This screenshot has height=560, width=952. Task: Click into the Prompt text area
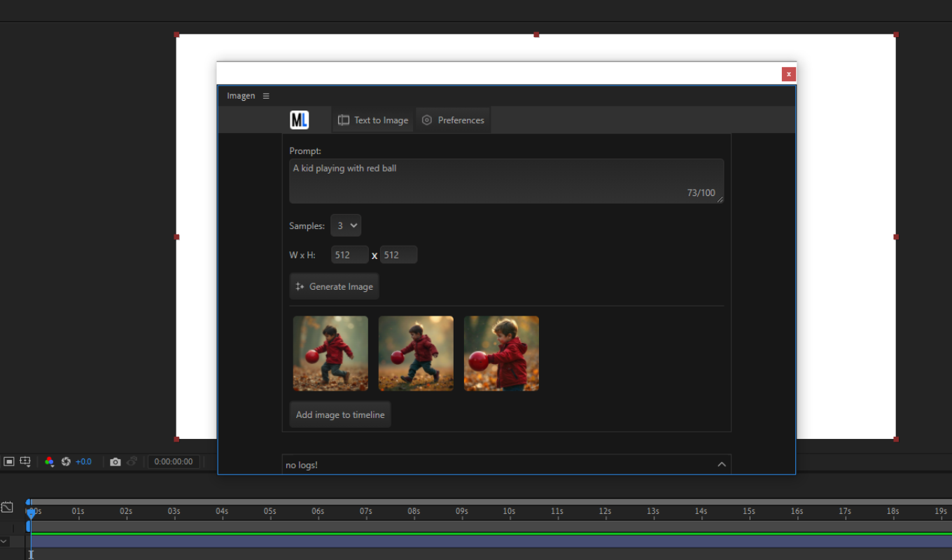click(505, 181)
